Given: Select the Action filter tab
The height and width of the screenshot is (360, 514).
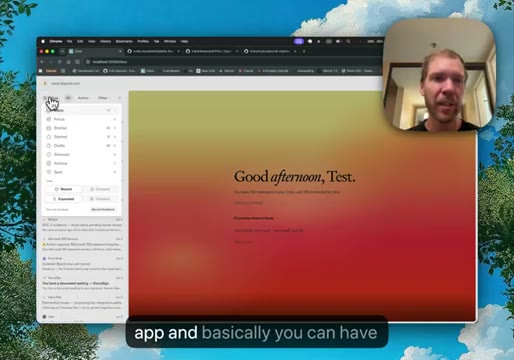Looking at the screenshot, I should coord(84,98).
